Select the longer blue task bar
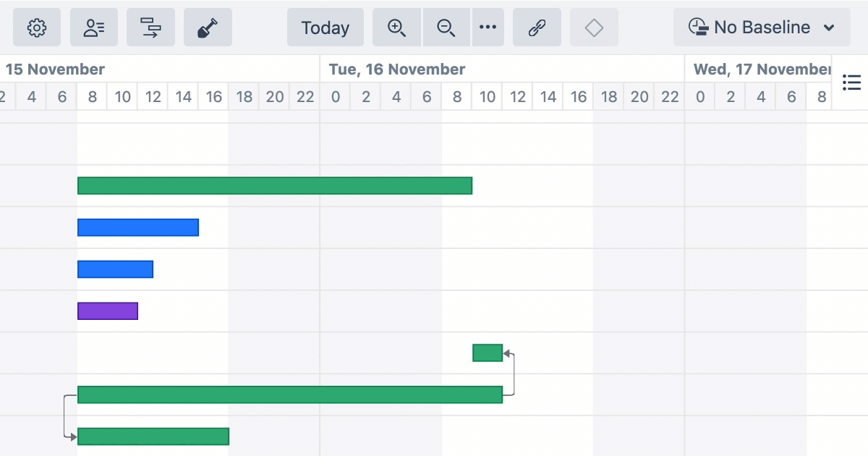868x456 pixels. 138,227
